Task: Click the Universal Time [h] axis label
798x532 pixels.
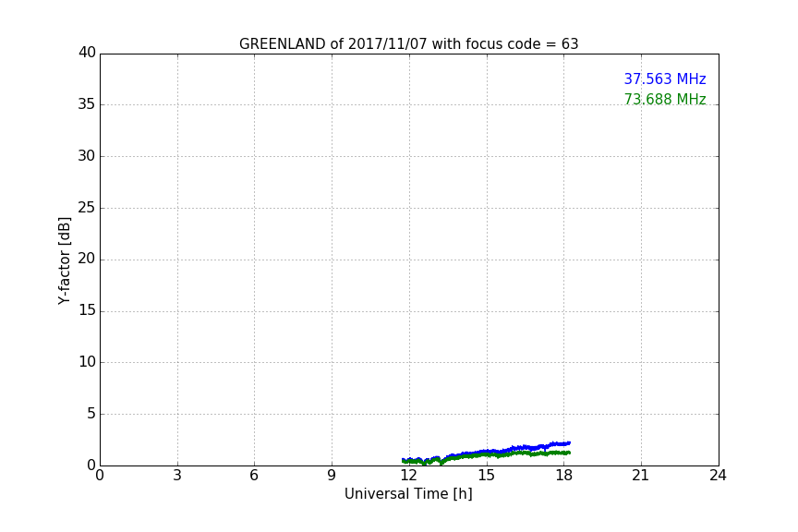Action: coord(408,494)
